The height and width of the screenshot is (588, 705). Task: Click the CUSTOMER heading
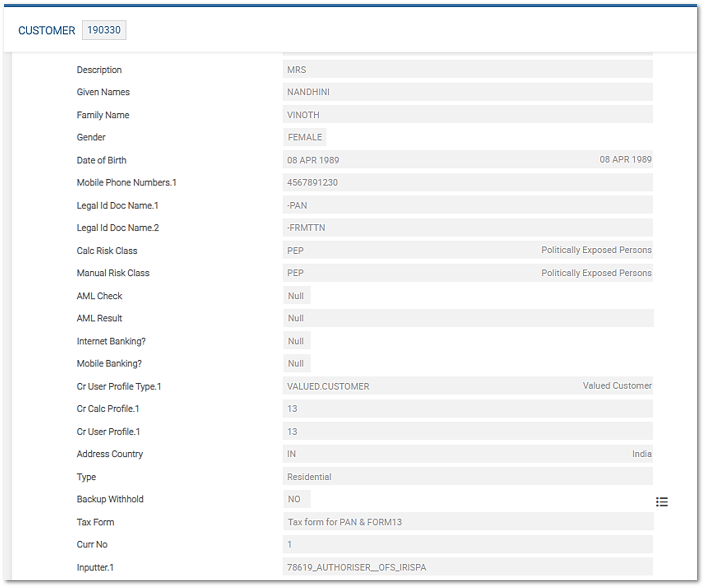pos(47,30)
